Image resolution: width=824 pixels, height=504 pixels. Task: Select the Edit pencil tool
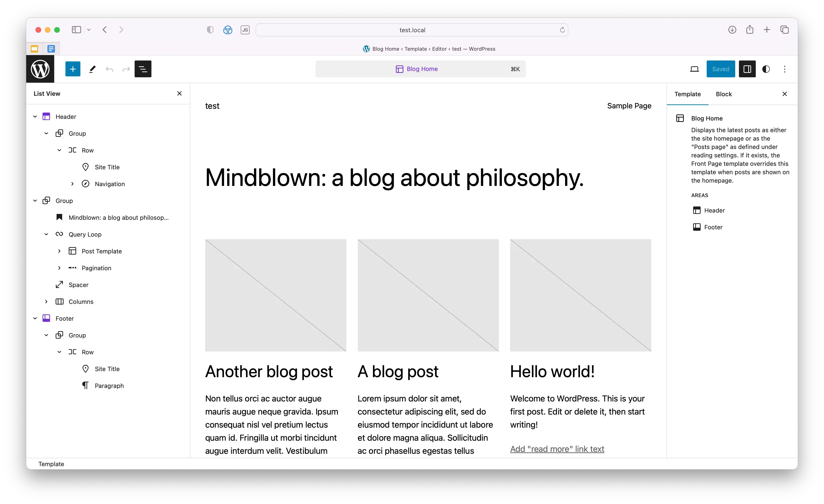coord(93,69)
